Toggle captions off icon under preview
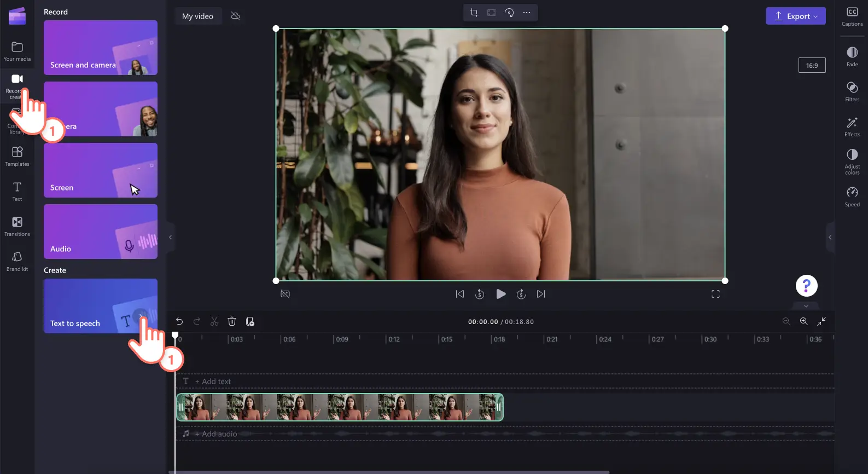Viewport: 868px width, 474px height. [285, 294]
